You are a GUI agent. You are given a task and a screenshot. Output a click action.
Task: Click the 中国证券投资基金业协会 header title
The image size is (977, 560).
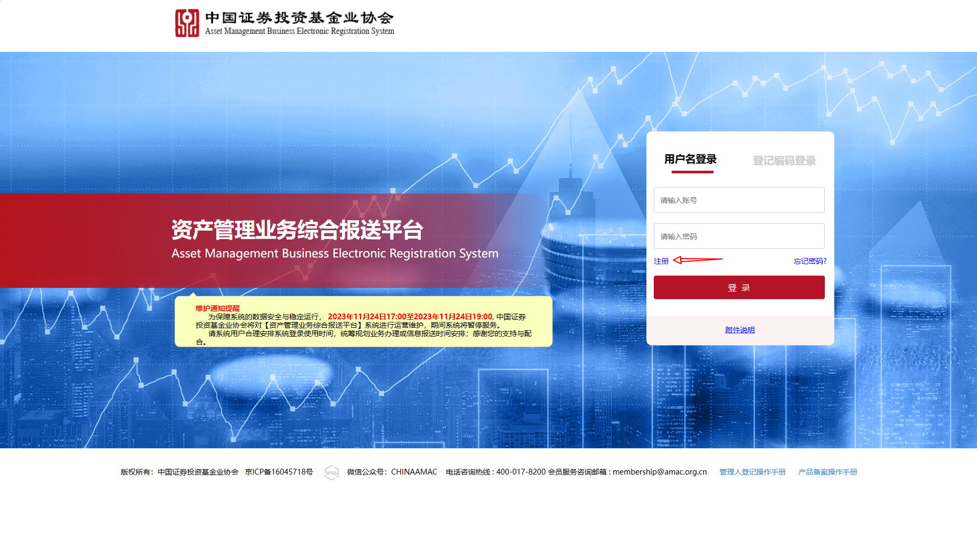pyautogui.click(x=299, y=18)
